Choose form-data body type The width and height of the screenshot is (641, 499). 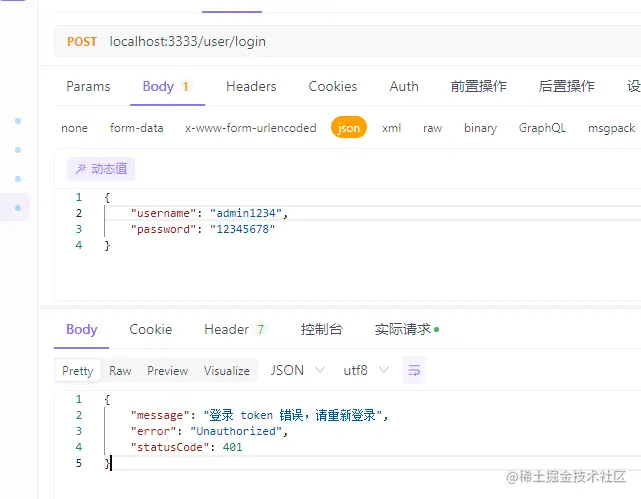pos(137,128)
